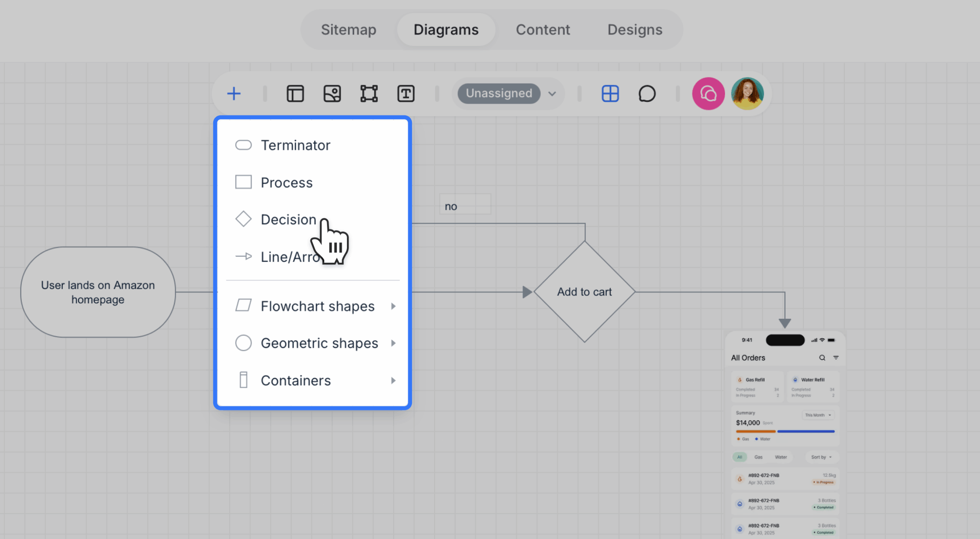
Task: Select the 'User lands on Amazon homepage' node
Action: [98, 292]
